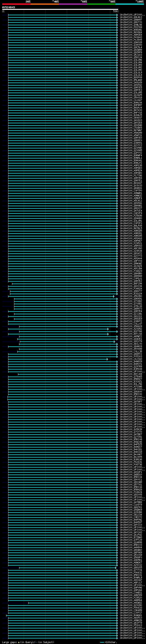Select hit label UniRef100_B6T433

click(131, 110)
